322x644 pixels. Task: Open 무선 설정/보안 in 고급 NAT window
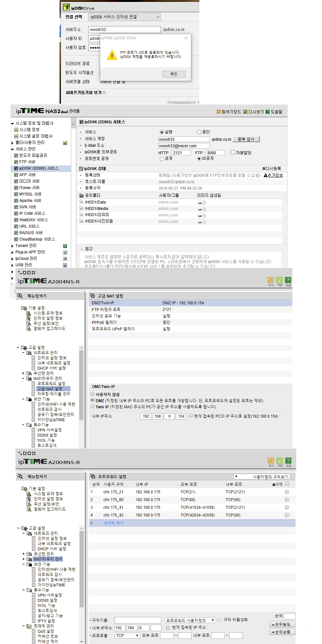click(x=46, y=323)
